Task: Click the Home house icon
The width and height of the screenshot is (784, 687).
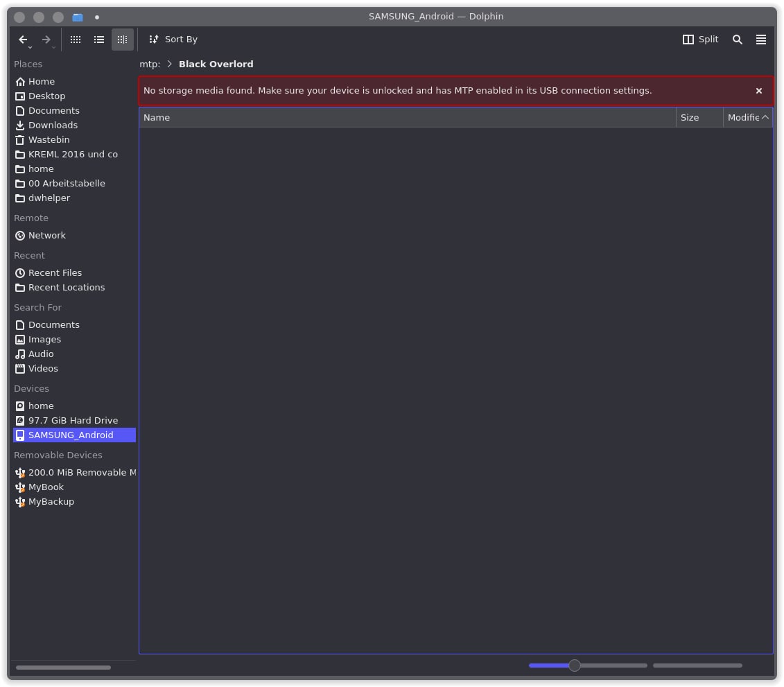Action: point(20,82)
